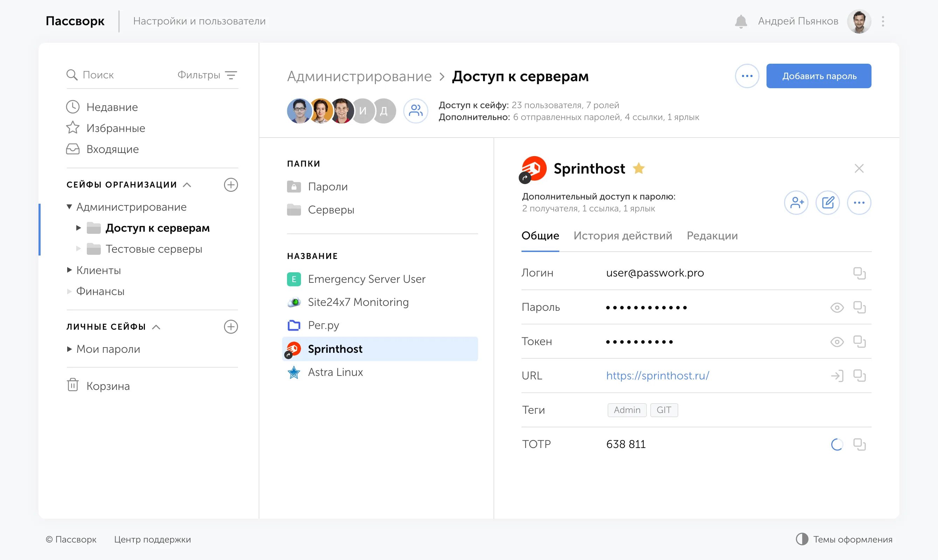Viewport: 938px width, 560px height.
Task: Expand the Финансы vault
Action: 69,291
